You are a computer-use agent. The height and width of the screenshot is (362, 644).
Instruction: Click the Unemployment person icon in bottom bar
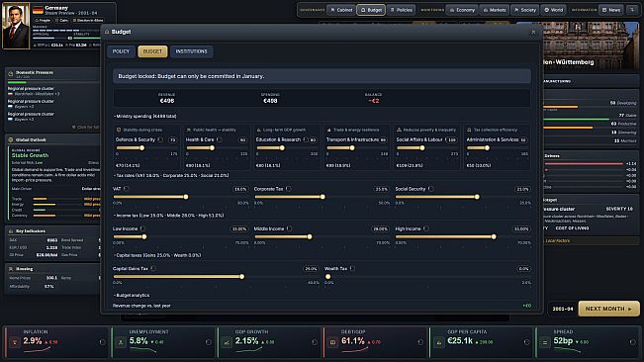coord(121,342)
